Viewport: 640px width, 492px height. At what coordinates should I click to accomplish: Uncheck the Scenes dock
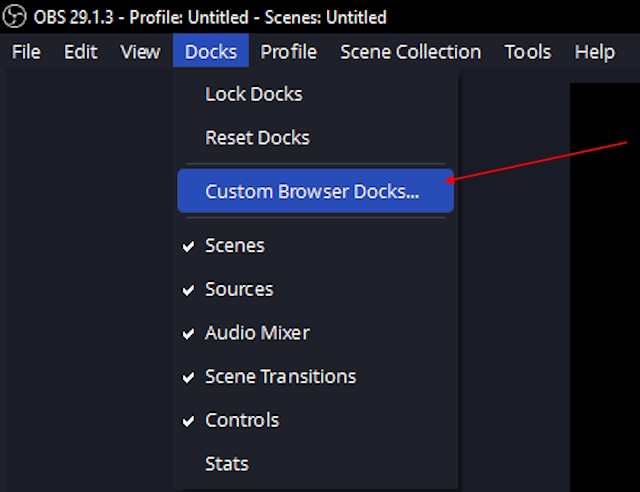235,245
